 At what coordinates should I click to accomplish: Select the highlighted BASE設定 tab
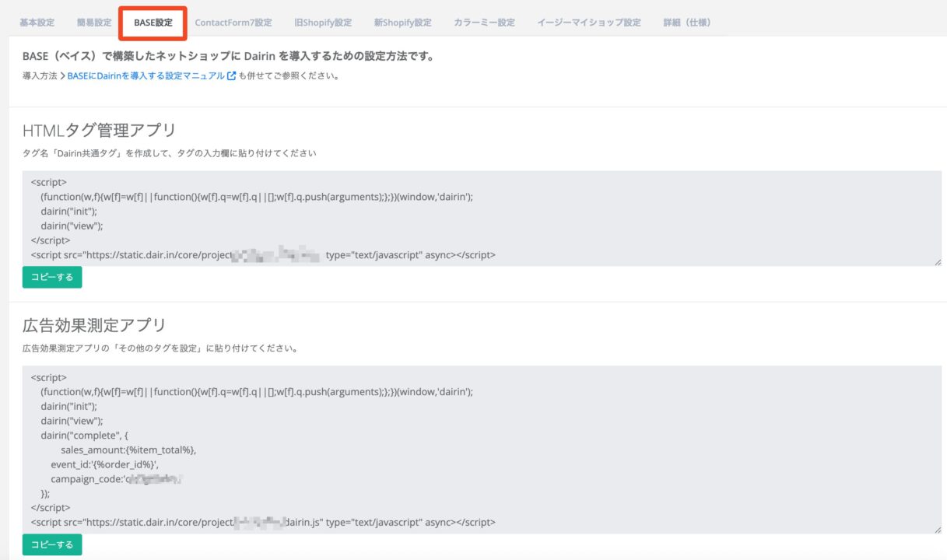153,23
